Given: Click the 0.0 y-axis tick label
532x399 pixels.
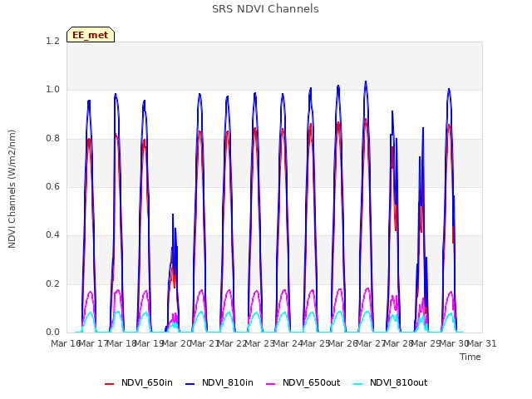Looking at the screenshot, I should coord(52,332).
